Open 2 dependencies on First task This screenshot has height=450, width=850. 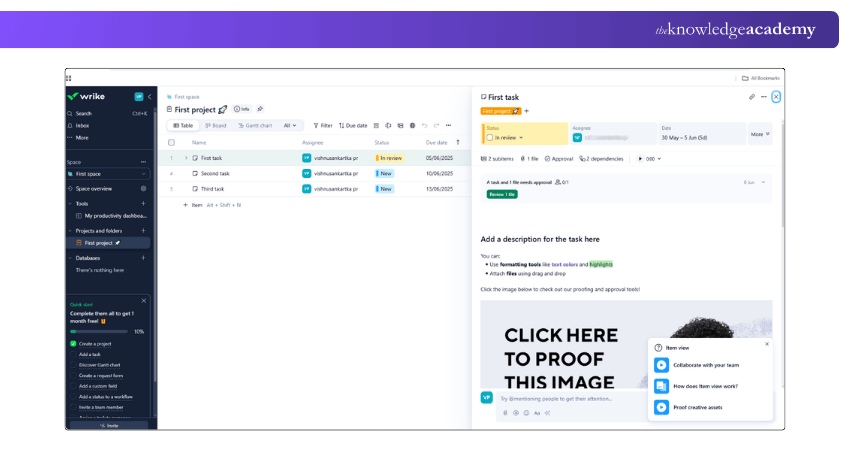pos(601,159)
